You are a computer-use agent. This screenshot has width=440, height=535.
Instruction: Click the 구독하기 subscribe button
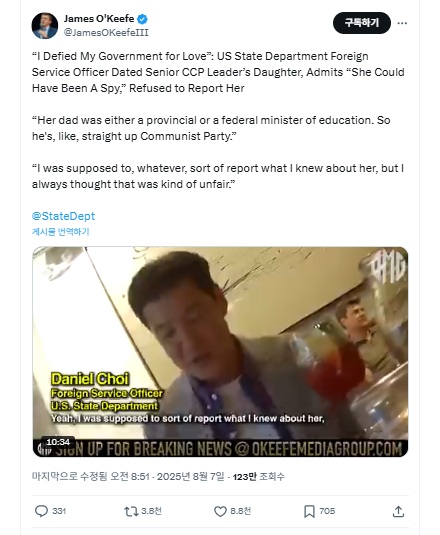pos(362,23)
